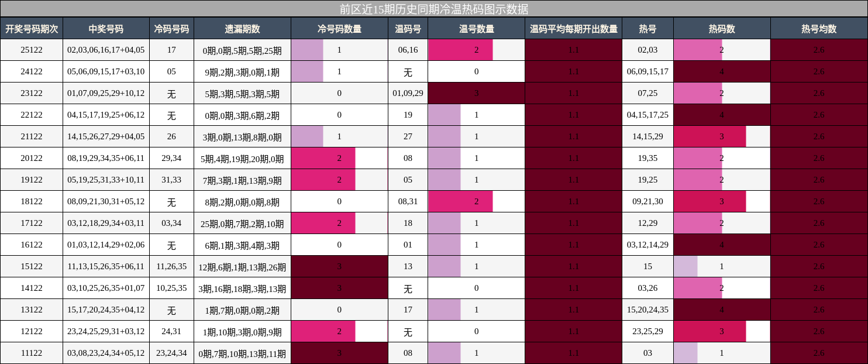Click the 冷码号码 column header

171,29
